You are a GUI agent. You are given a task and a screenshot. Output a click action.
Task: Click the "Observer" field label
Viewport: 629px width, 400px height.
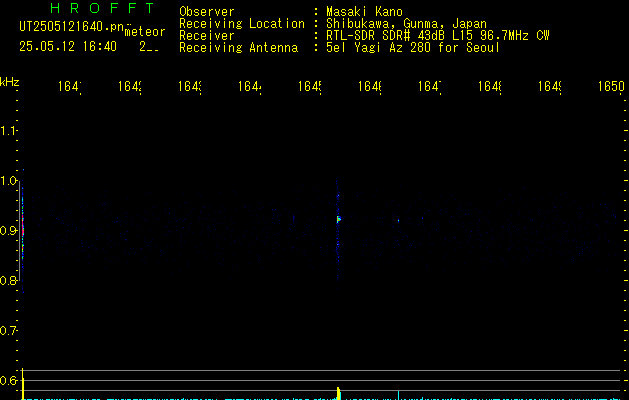[207, 11]
